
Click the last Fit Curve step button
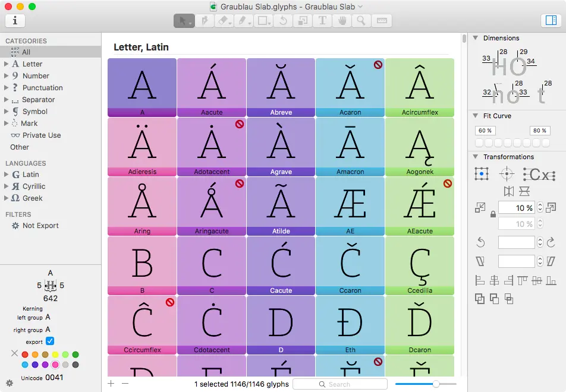[x=545, y=143]
